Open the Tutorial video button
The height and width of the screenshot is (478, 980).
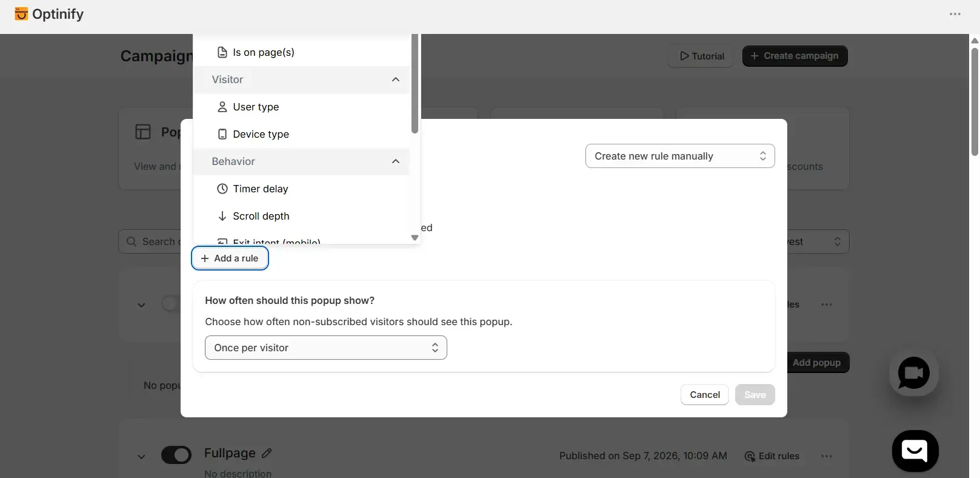[x=702, y=56]
